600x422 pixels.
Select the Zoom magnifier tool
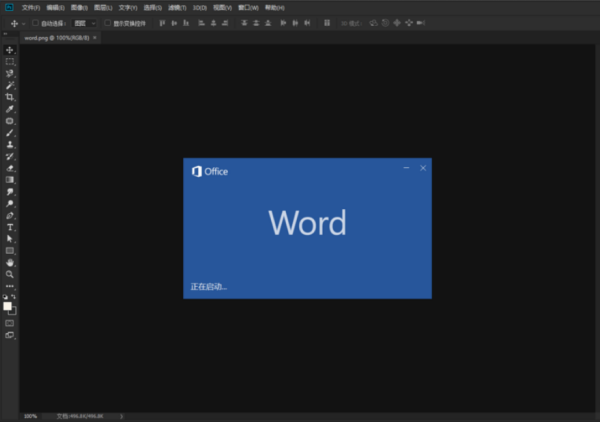point(10,274)
